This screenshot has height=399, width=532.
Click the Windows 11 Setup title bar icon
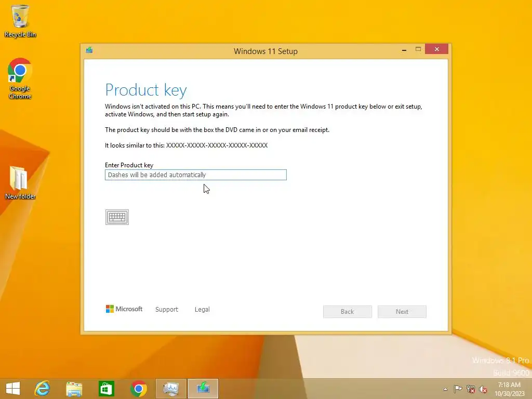coord(89,50)
